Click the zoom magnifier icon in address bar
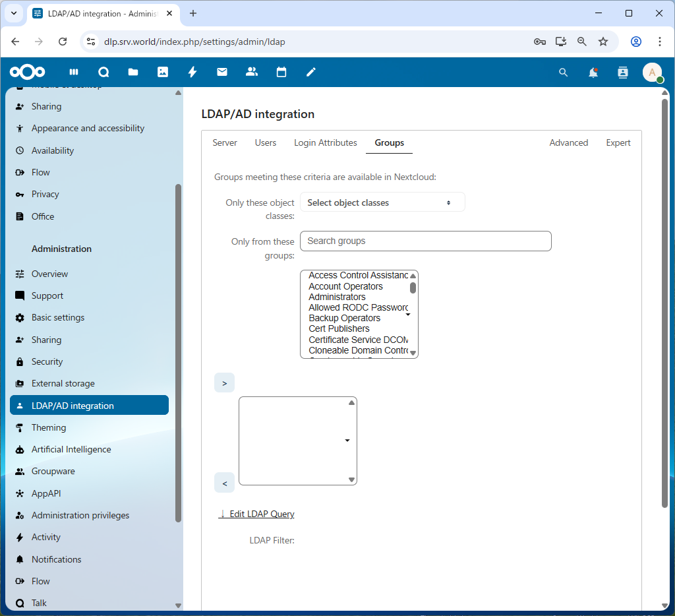Image resolution: width=675 pixels, height=616 pixels. point(582,42)
